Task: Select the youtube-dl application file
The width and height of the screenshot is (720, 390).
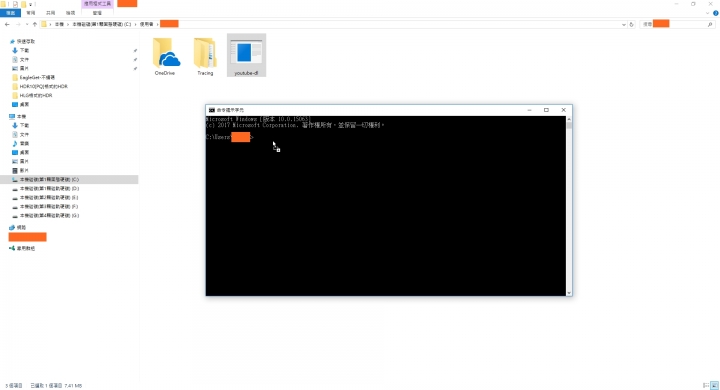Action: coord(246,56)
